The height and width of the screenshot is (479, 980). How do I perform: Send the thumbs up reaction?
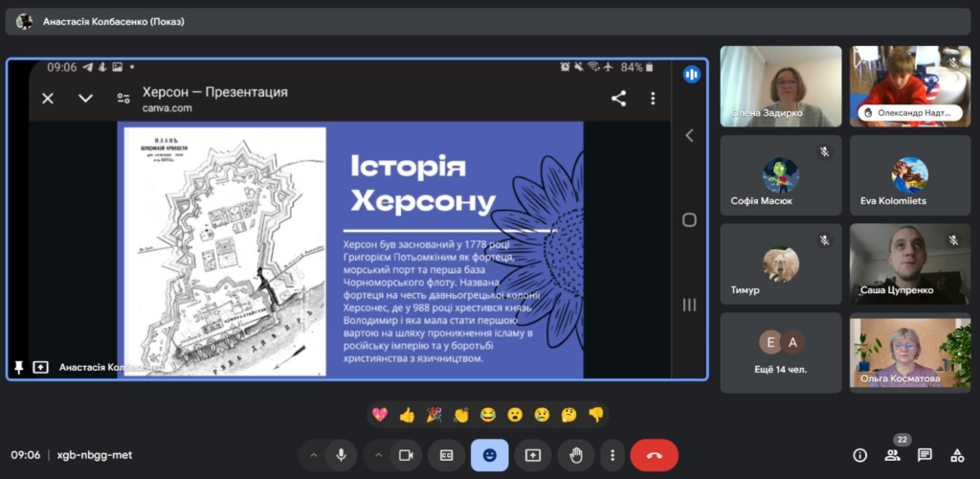tap(407, 415)
